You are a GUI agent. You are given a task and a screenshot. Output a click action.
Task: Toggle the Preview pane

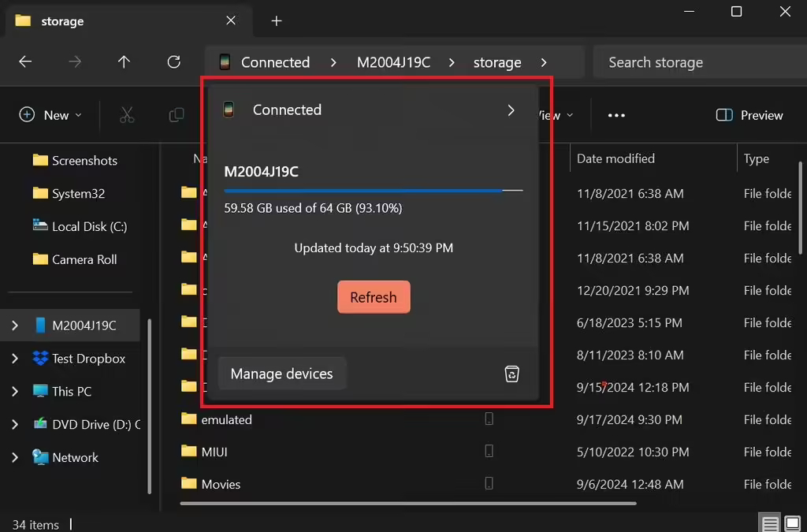tap(749, 115)
